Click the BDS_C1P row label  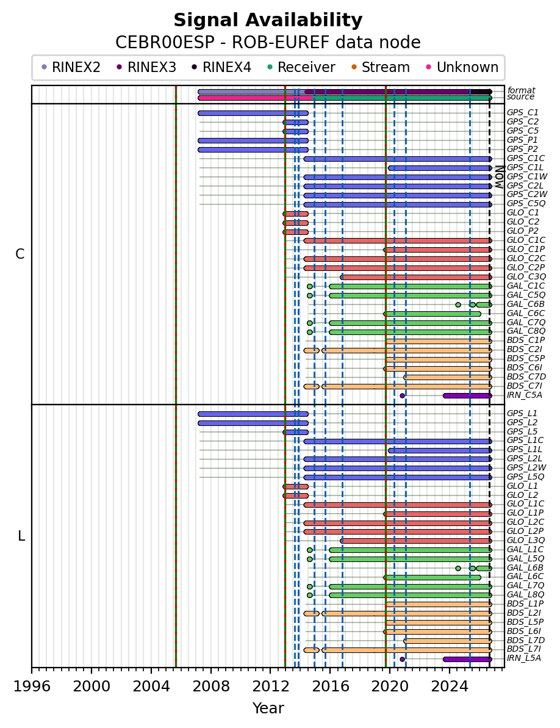(526, 341)
